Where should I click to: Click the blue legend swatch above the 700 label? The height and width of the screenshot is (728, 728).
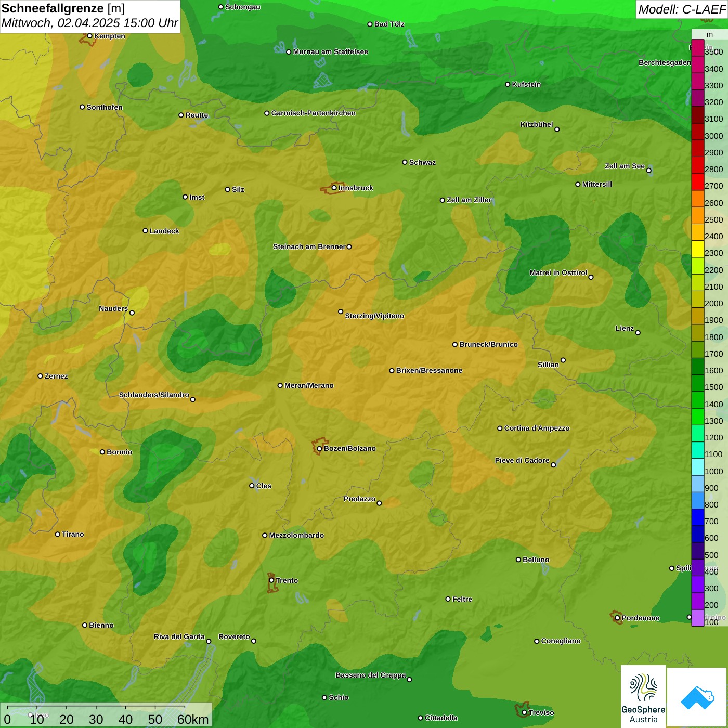(697, 517)
